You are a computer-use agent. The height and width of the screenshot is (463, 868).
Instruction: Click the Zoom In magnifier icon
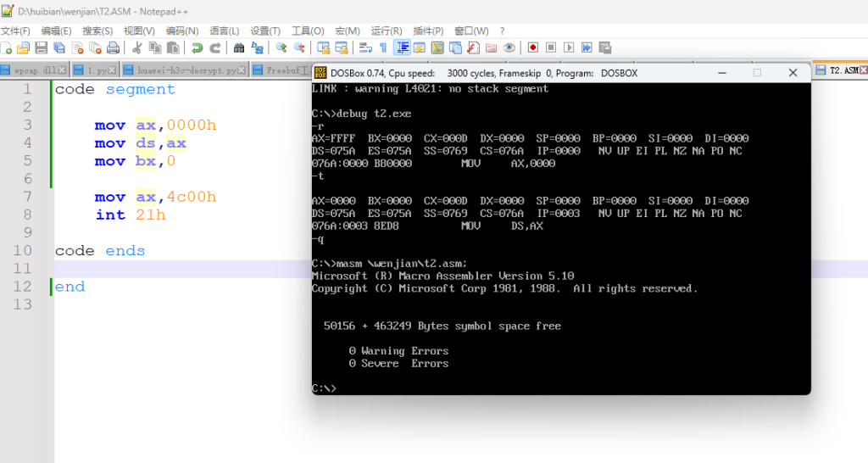(281, 47)
